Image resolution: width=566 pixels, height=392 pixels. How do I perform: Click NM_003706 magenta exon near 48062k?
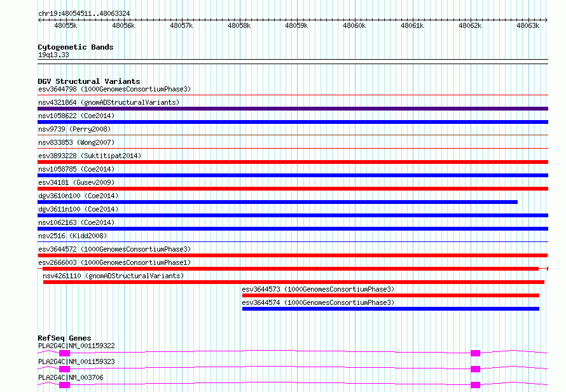tap(476, 385)
